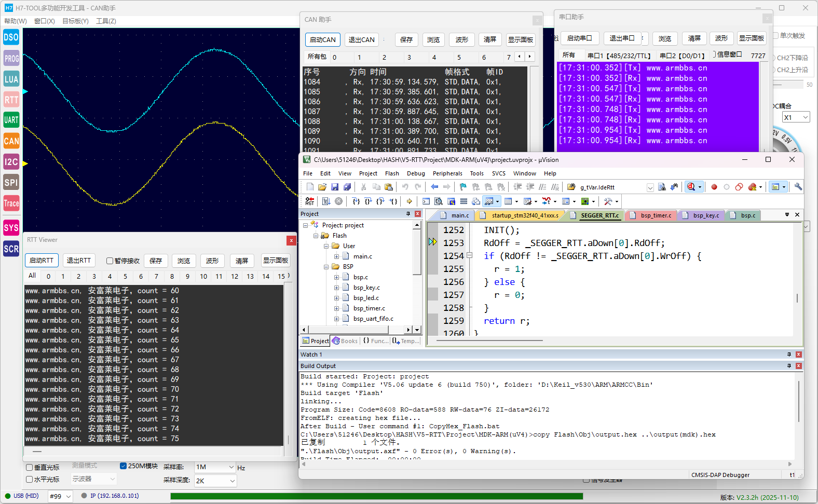Click the SPI sidebar icon
This screenshot has width=818, height=504.
[11, 183]
